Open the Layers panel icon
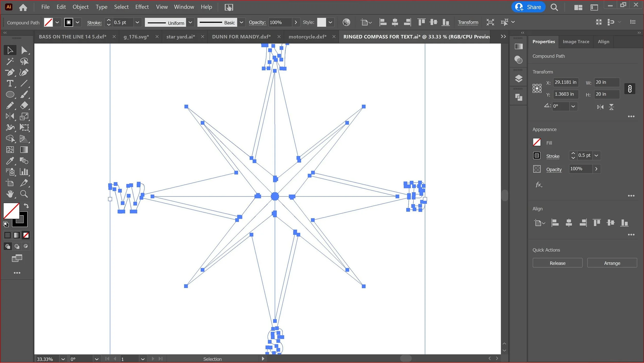This screenshot has height=363, width=644. [x=518, y=78]
